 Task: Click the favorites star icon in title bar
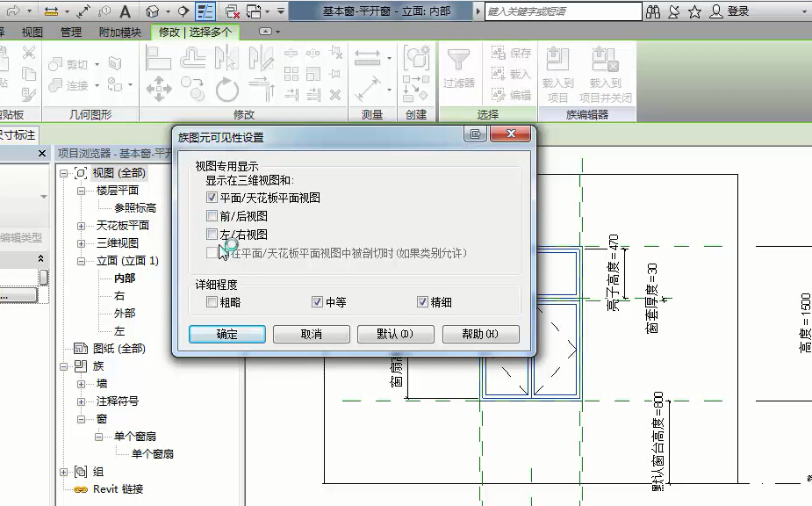pyautogui.click(x=694, y=11)
